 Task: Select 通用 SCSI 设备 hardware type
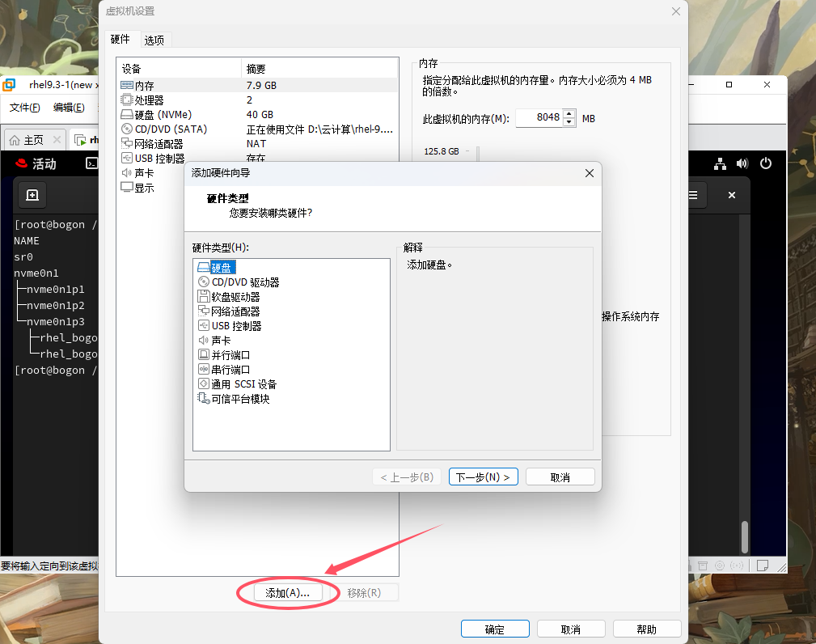click(243, 383)
